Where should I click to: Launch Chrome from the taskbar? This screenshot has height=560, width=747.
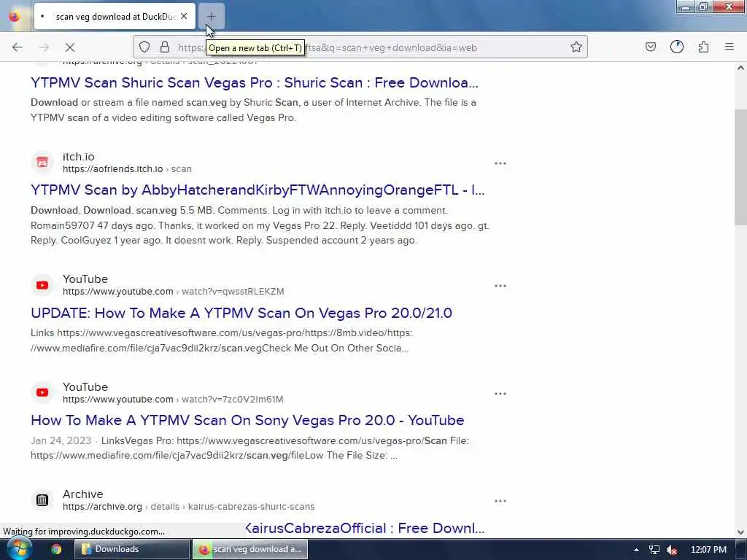click(56, 549)
